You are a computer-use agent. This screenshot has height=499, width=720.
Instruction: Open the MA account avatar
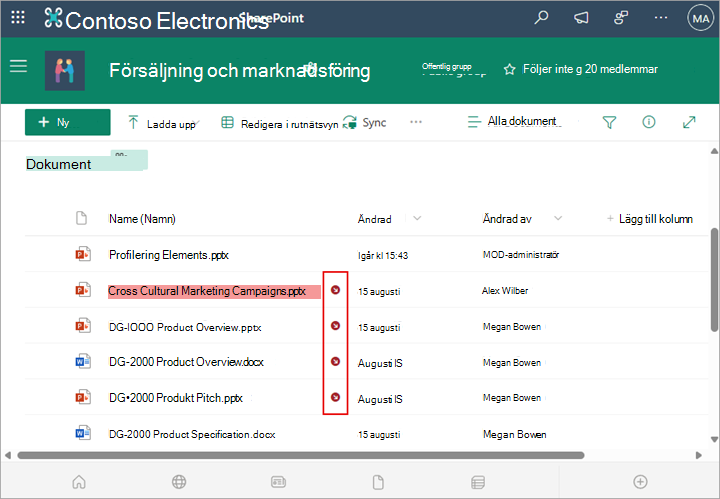click(701, 18)
